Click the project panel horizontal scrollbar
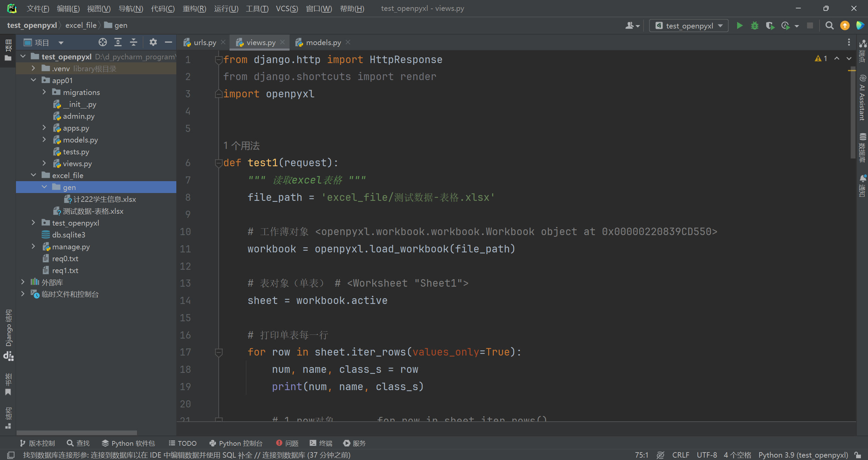This screenshot has width=868, height=460. [x=77, y=433]
